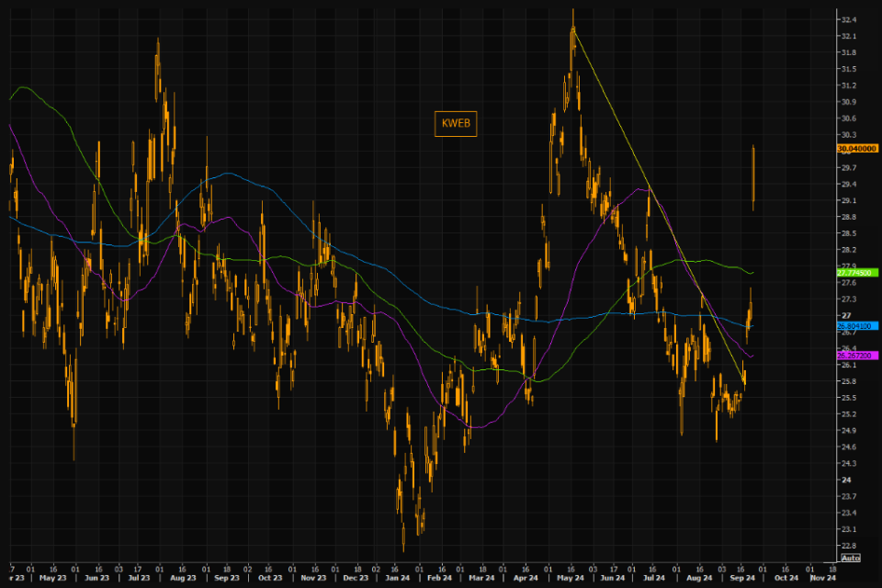
Task: Toggle the Auto scale button
Action: coord(851,558)
